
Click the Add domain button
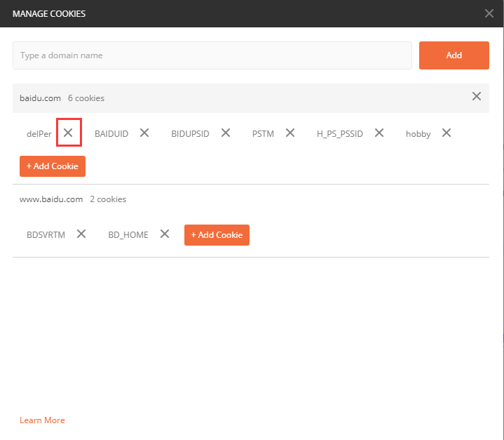click(x=454, y=55)
